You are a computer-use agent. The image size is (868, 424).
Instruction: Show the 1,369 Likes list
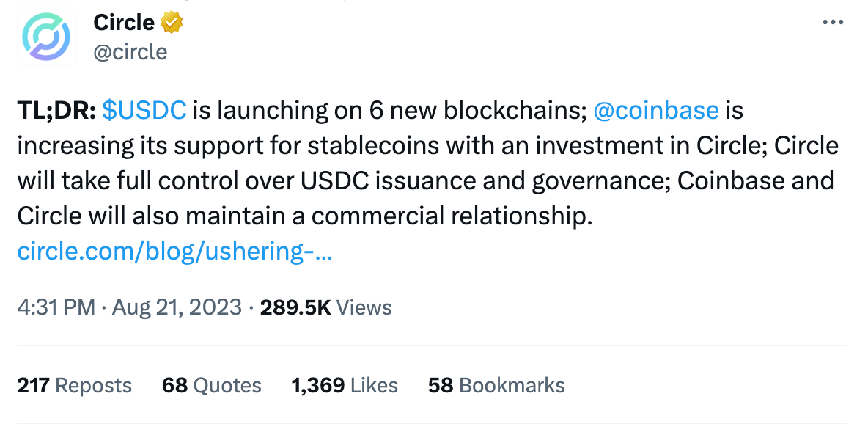pyautogui.click(x=345, y=385)
